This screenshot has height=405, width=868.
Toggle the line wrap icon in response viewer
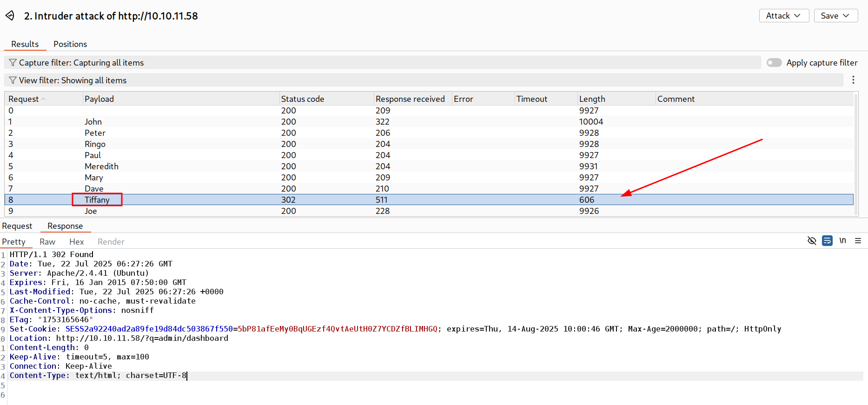827,241
